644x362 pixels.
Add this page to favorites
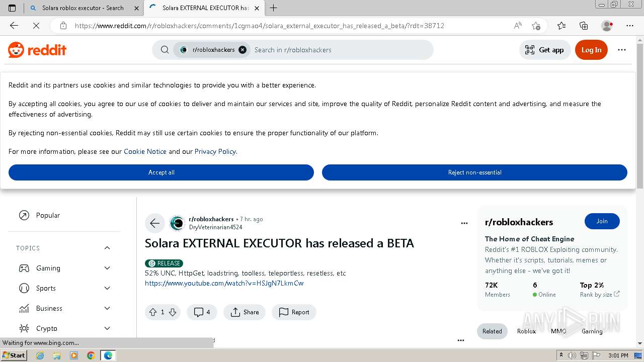coord(536,26)
